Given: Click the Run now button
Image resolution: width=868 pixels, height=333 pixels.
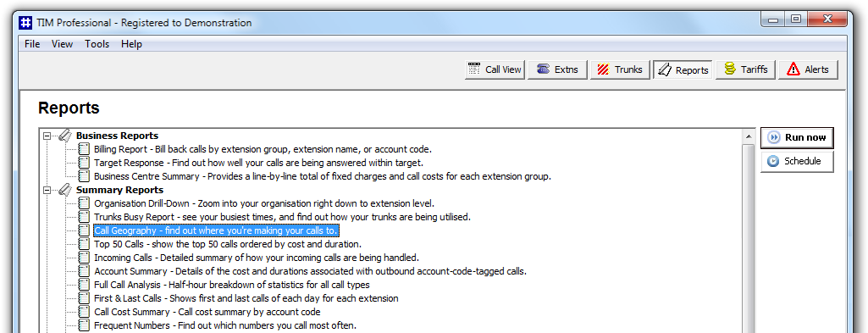Looking at the screenshot, I should coord(797,137).
